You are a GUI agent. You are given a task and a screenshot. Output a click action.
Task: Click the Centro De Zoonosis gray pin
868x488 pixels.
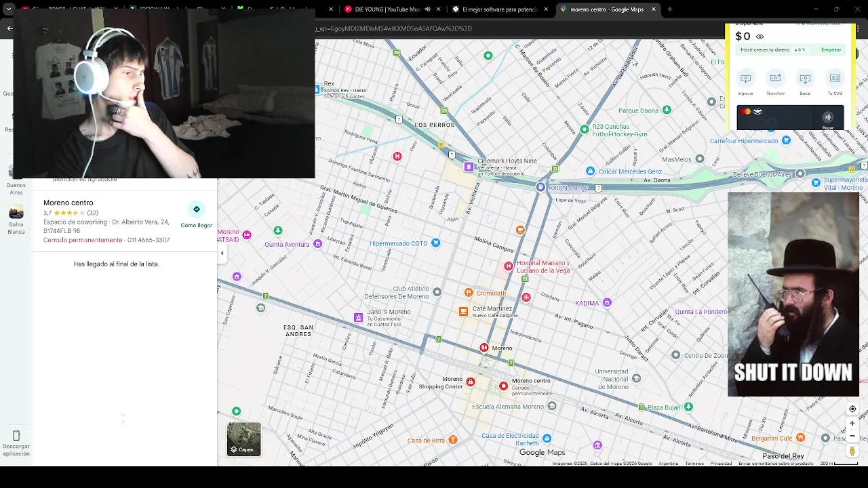(675, 354)
